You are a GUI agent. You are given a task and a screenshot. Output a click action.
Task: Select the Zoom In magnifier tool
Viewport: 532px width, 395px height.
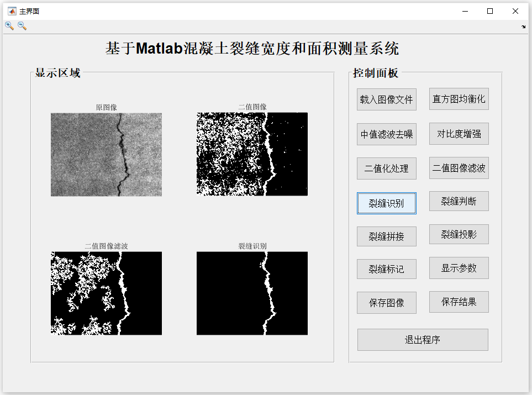coord(9,26)
